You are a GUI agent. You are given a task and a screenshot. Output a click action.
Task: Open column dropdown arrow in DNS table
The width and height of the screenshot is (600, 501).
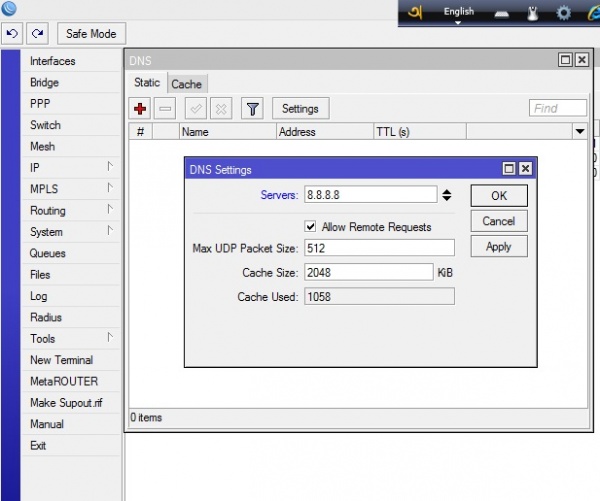(580, 132)
